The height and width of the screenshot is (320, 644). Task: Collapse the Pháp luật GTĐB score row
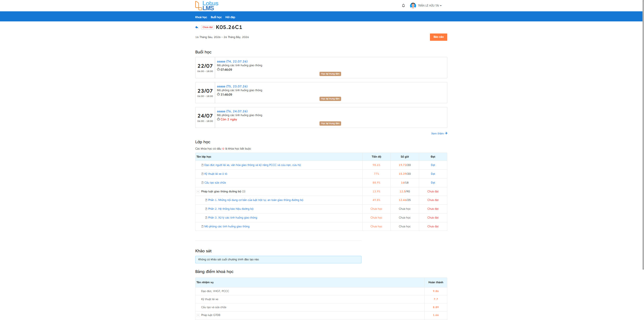pos(198,315)
